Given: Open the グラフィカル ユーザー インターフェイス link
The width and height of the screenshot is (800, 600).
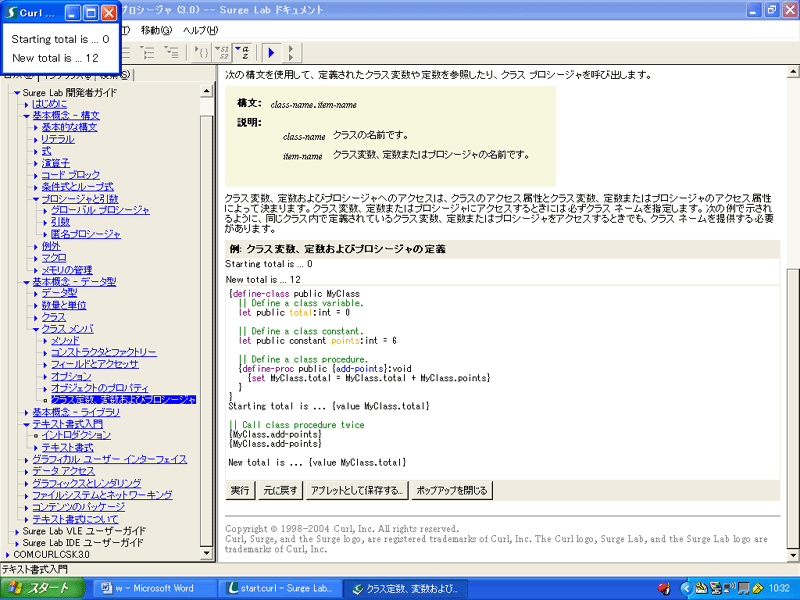Looking at the screenshot, I should pos(110,460).
